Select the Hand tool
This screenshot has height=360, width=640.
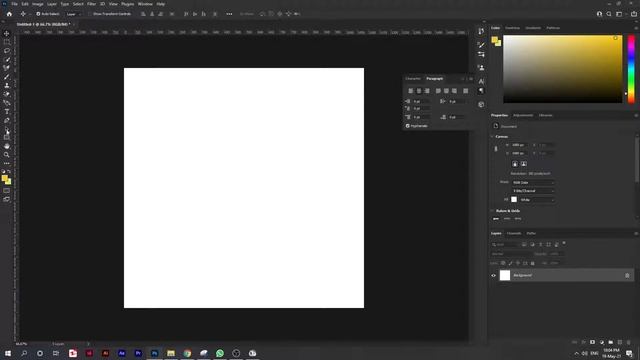7,146
